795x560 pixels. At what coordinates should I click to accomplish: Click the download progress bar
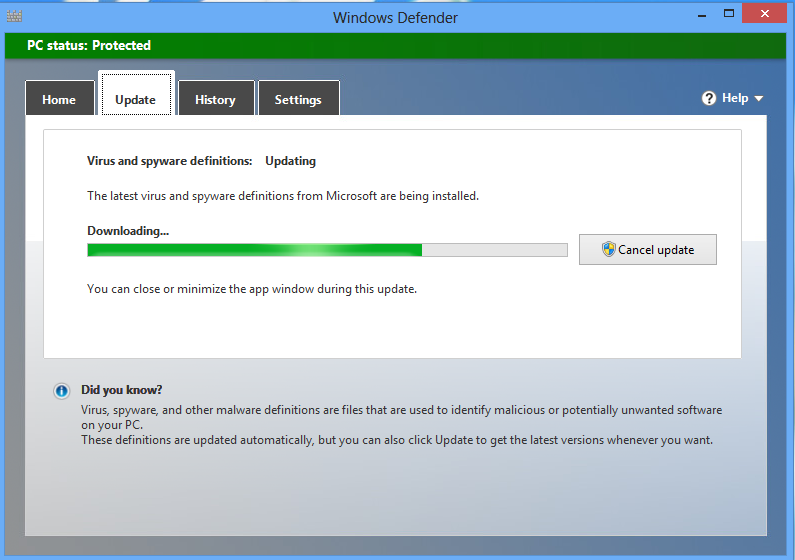(327, 250)
